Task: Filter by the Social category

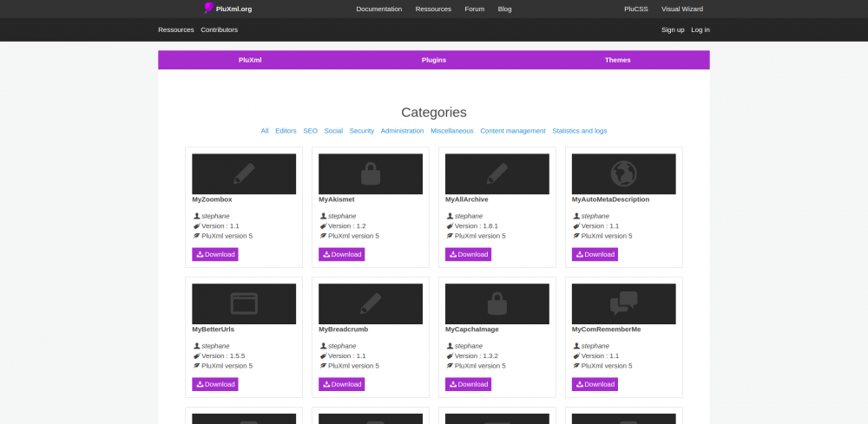Action: (x=334, y=131)
